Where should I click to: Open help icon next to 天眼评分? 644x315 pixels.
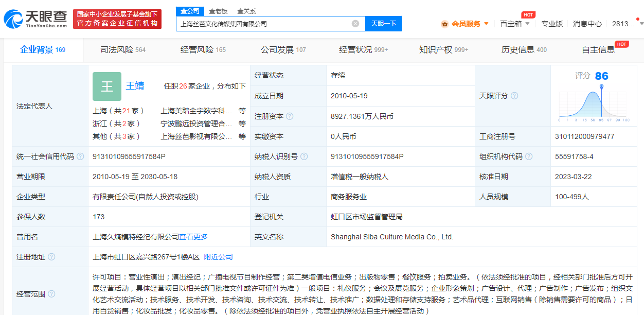[514, 96]
